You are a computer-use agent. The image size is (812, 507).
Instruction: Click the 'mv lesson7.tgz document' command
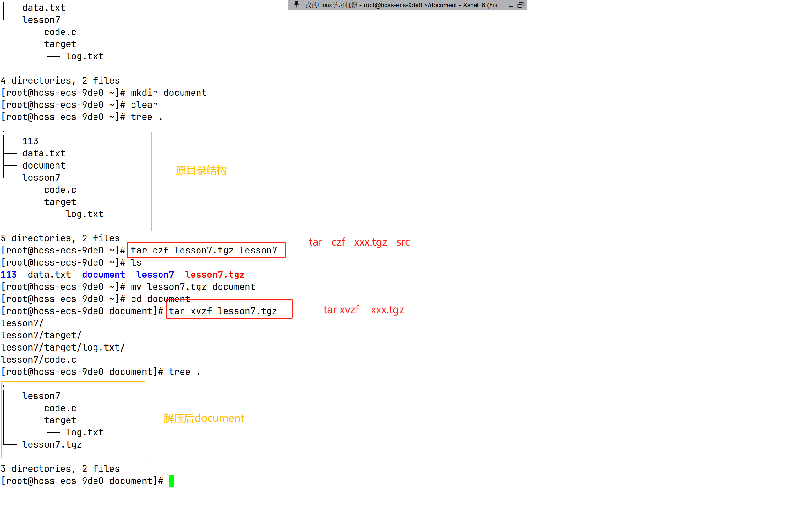[193, 287]
